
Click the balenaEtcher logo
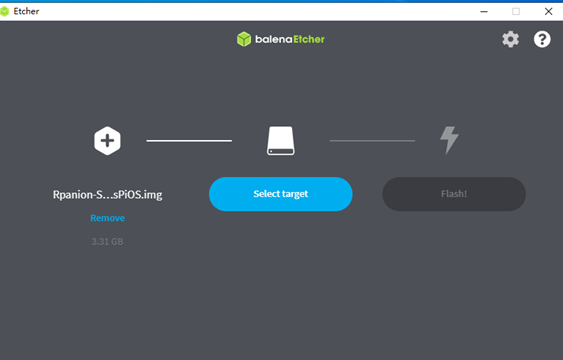click(x=281, y=39)
